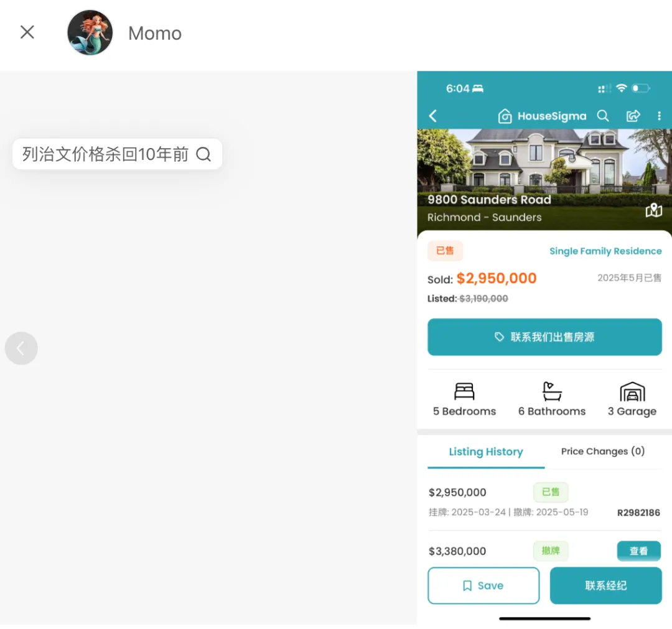The width and height of the screenshot is (672, 629).
Task: Click the search magnifier in HouseSigma header
Action: 602,116
